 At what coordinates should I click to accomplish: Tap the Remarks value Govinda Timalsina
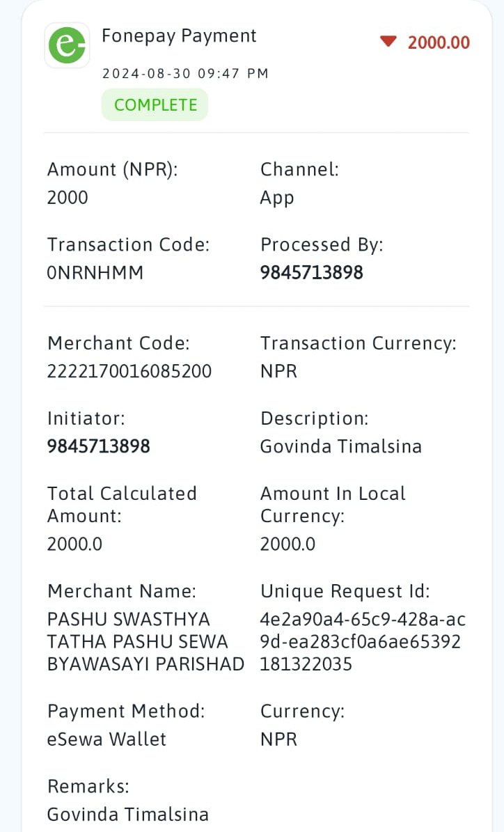point(128,814)
